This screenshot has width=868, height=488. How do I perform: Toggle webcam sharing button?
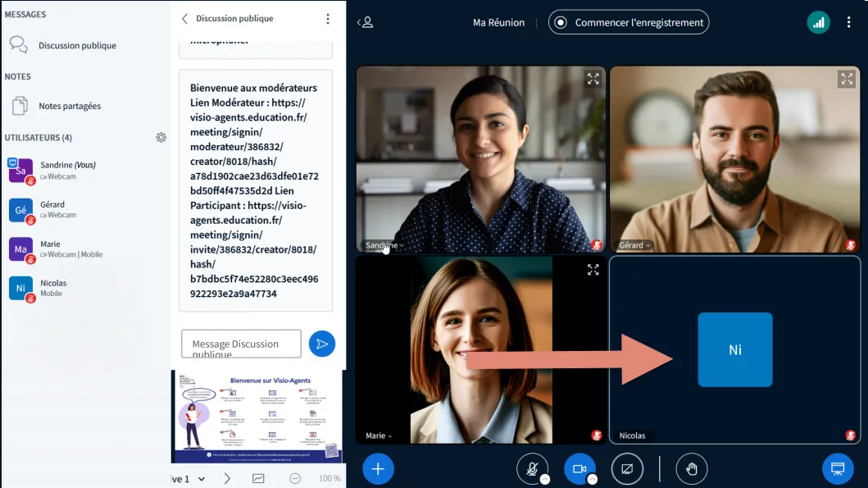(579, 469)
